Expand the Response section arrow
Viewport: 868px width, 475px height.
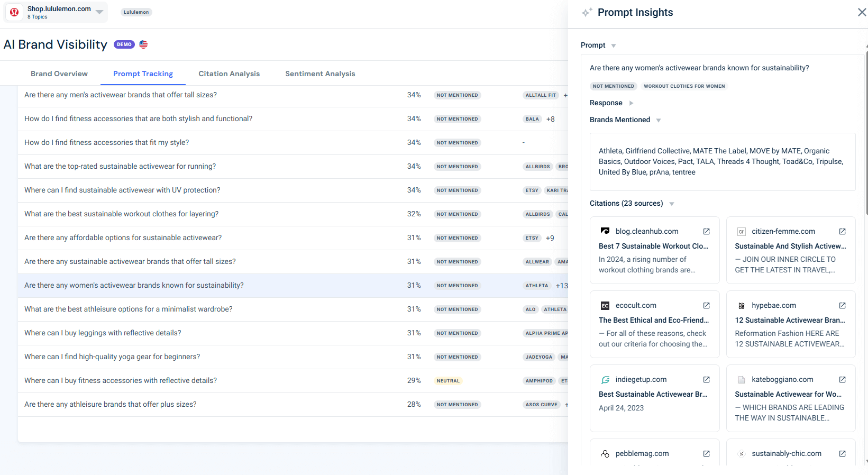(631, 103)
